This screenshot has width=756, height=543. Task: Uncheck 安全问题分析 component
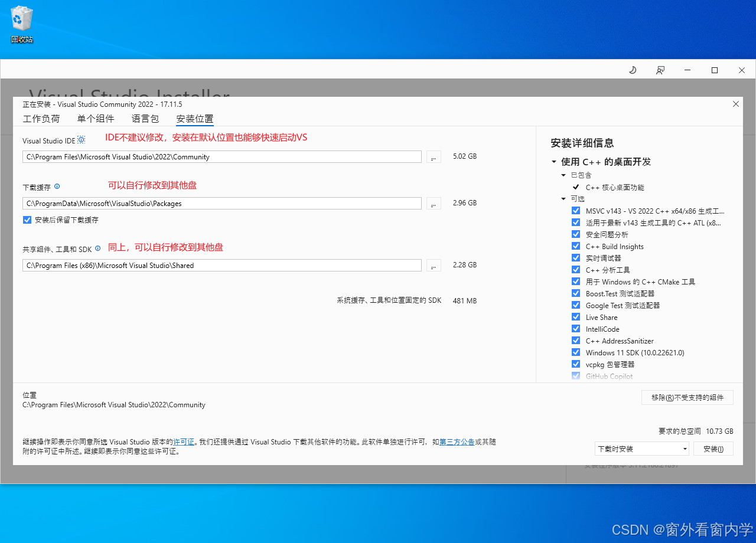click(576, 234)
